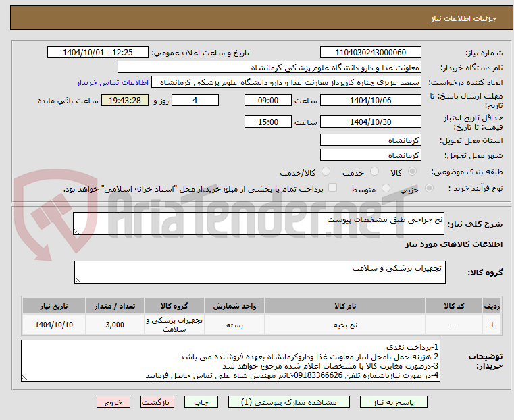Click the resize handle of buyer notes box
This screenshot has height=420, width=514.
click(x=24, y=377)
